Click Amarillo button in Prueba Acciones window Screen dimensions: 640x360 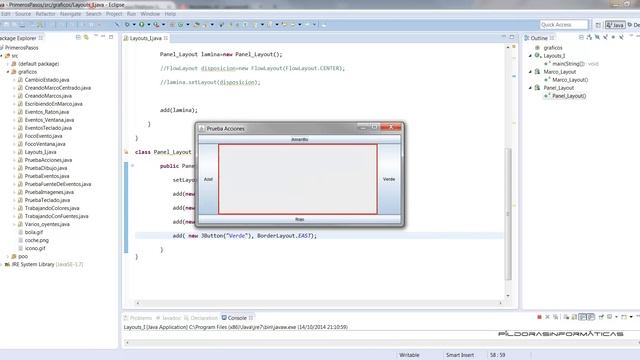point(299,140)
